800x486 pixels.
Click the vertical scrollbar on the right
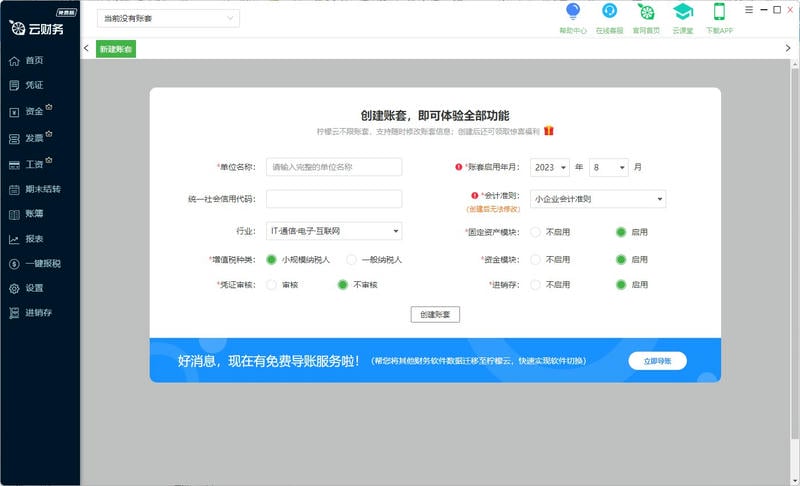point(794,255)
